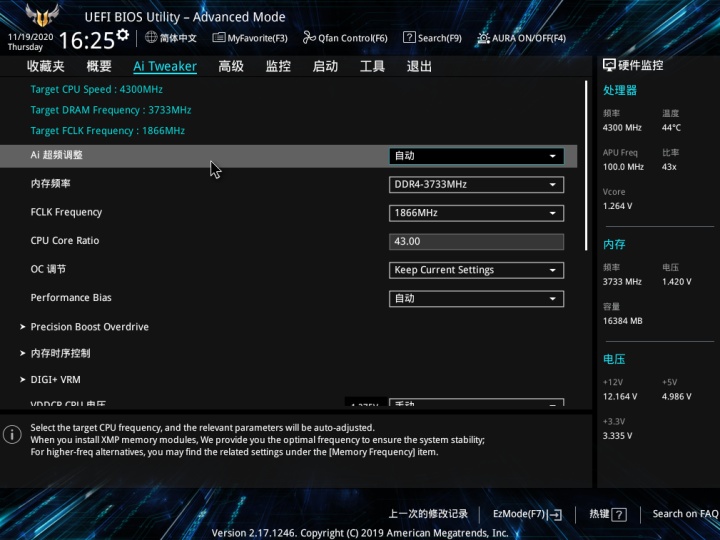Click the 处理器 section heading
The image size is (720, 540).
620,90
